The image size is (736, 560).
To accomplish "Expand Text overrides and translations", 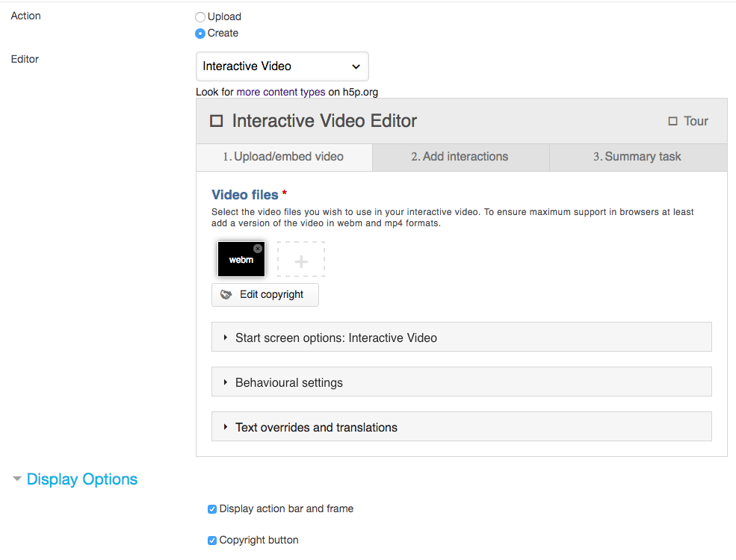I will pyautogui.click(x=462, y=426).
